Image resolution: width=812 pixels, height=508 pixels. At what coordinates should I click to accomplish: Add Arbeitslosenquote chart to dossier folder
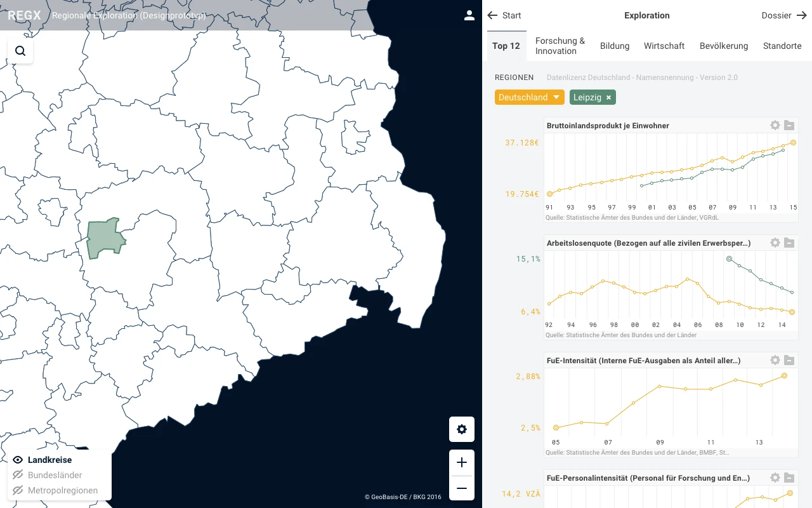789,243
